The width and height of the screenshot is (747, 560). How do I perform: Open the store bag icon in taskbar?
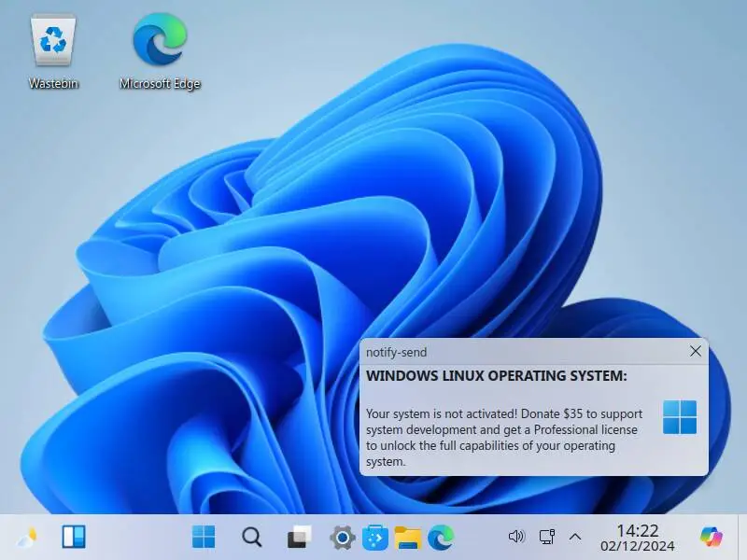[x=374, y=537]
